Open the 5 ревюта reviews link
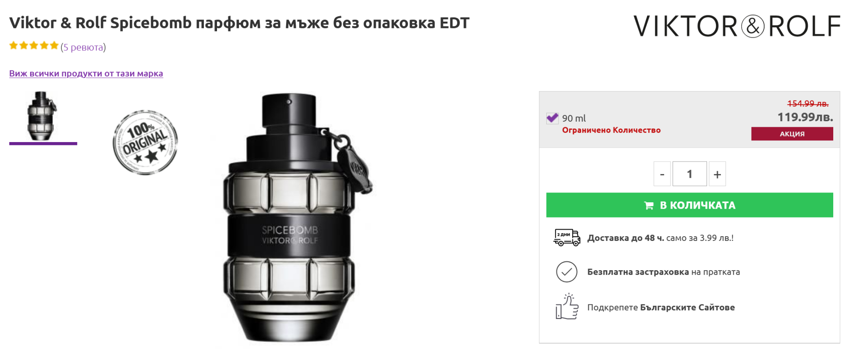Image resolution: width=868 pixels, height=349 pixels. click(x=83, y=47)
